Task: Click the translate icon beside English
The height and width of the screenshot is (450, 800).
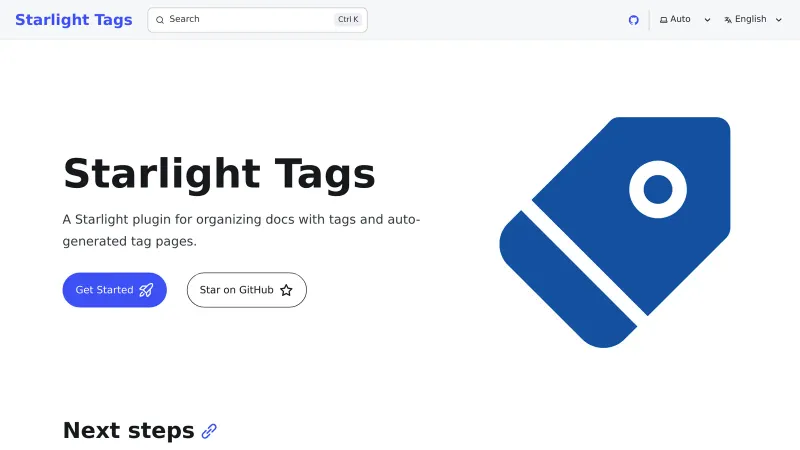Action: coord(728,20)
